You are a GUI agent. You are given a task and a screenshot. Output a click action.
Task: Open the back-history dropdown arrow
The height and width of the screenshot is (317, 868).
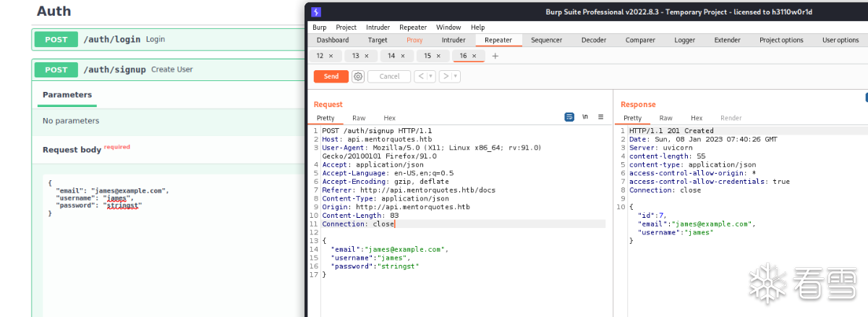(x=430, y=76)
